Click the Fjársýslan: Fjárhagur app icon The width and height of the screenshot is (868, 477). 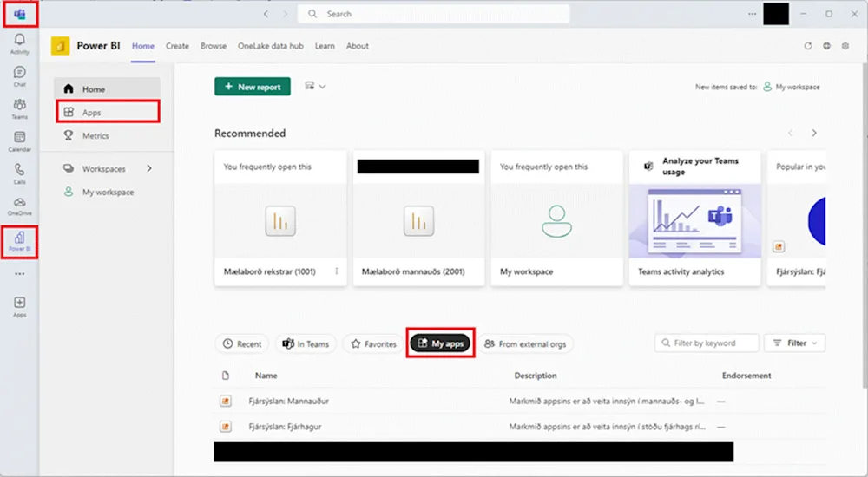pyautogui.click(x=226, y=427)
